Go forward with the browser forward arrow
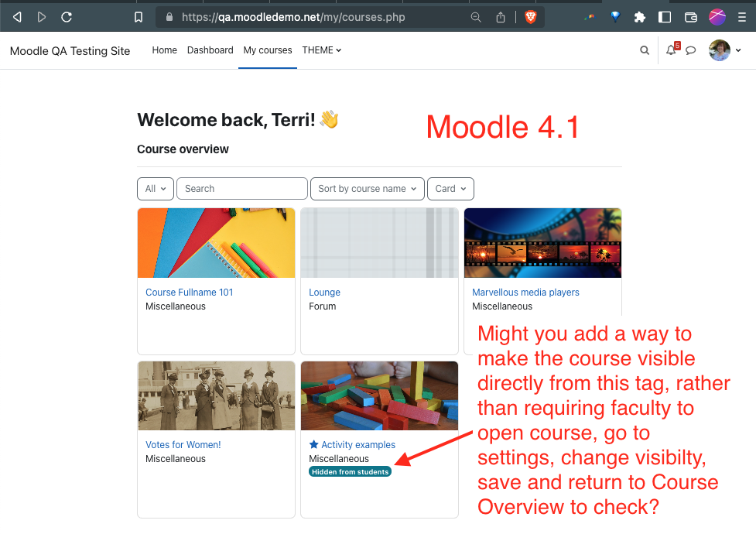 pos(42,17)
